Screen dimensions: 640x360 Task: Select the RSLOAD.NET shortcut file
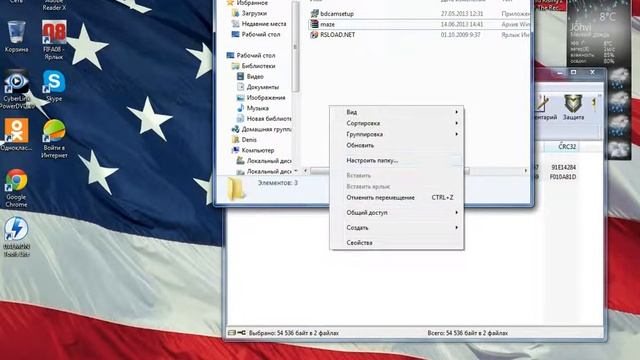click(337, 35)
